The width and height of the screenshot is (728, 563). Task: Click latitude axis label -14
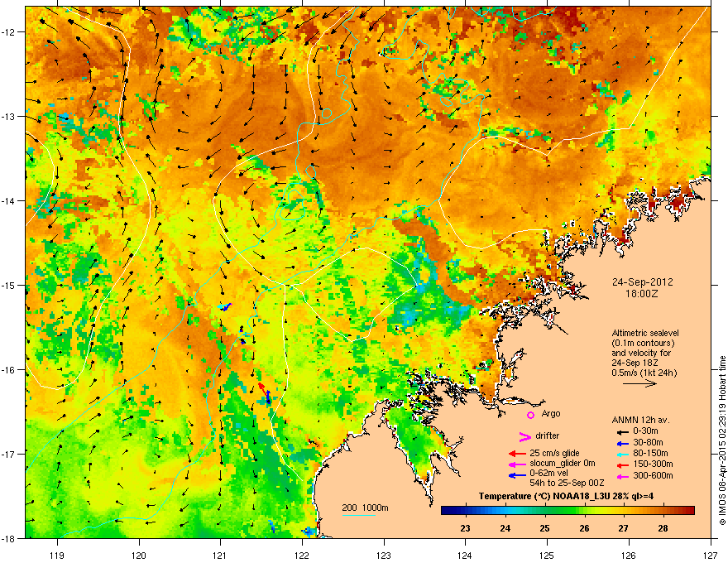8,201
